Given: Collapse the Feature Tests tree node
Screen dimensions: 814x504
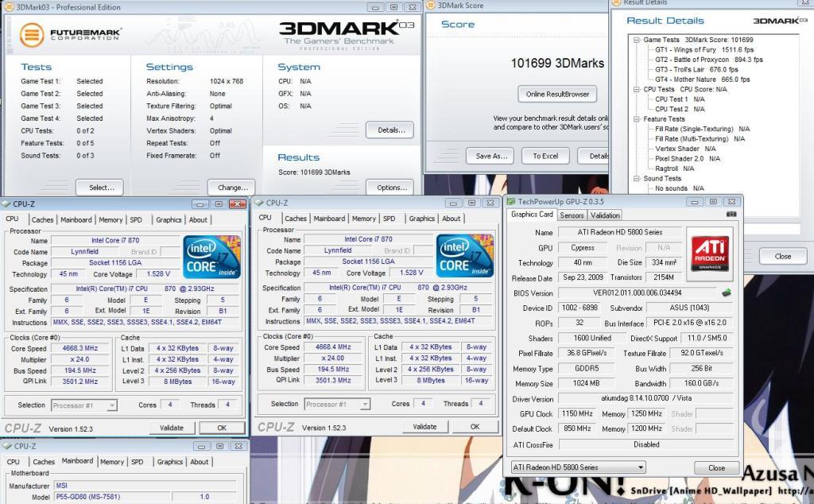Looking at the screenshot, I should 637,119.
